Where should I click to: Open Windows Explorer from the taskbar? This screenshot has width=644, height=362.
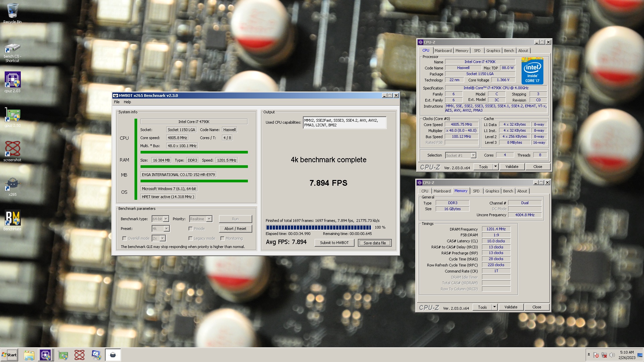(29, 355)
